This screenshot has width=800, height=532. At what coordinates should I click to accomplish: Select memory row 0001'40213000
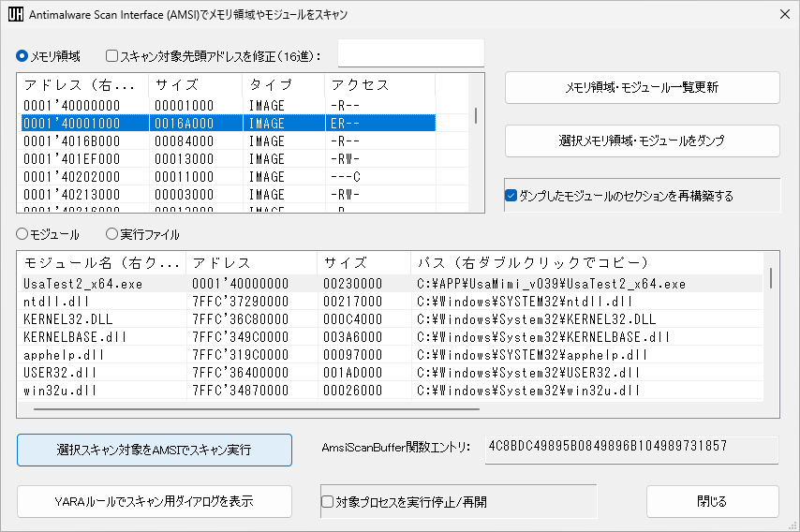pyautogui.click(x=228, y=194)
